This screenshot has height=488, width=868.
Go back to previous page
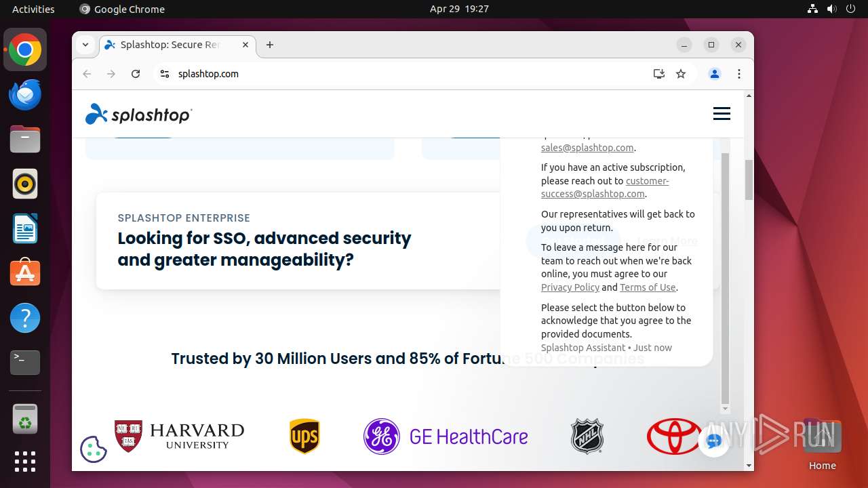87,74
